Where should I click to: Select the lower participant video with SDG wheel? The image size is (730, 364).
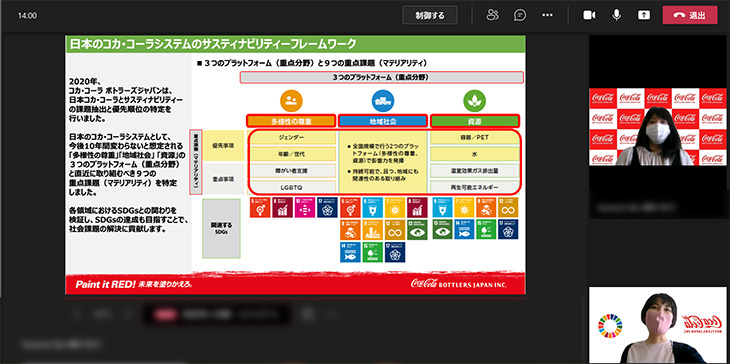click(657, 325)
